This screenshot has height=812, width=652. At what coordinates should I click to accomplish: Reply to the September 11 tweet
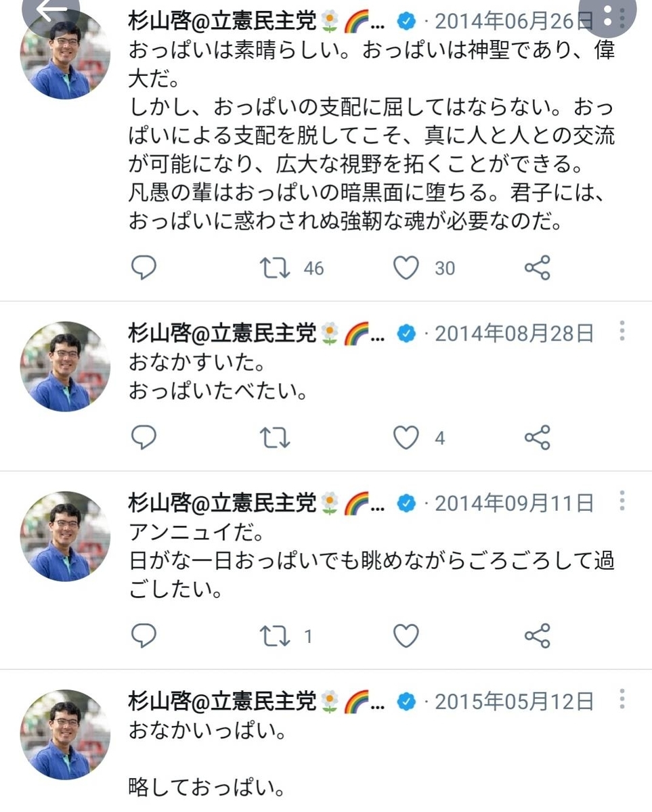point(143,635)
